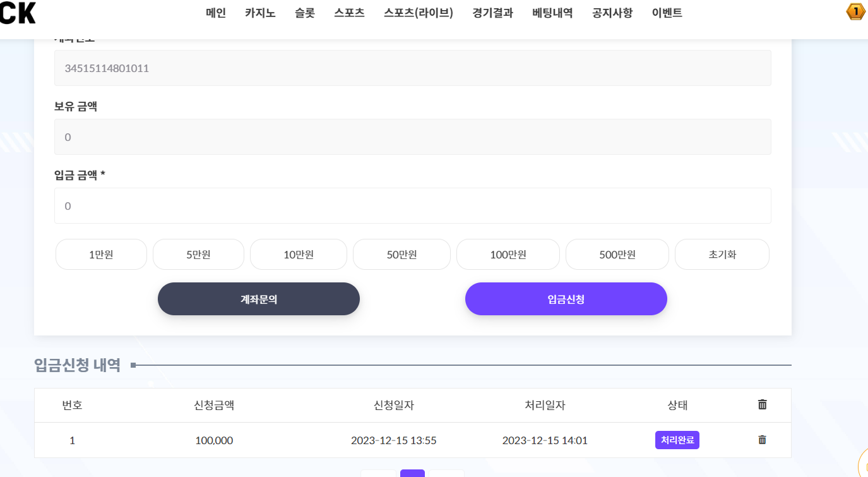
Task: Choose the 50만원 quick amount
Action: click(x=401, y=255)
